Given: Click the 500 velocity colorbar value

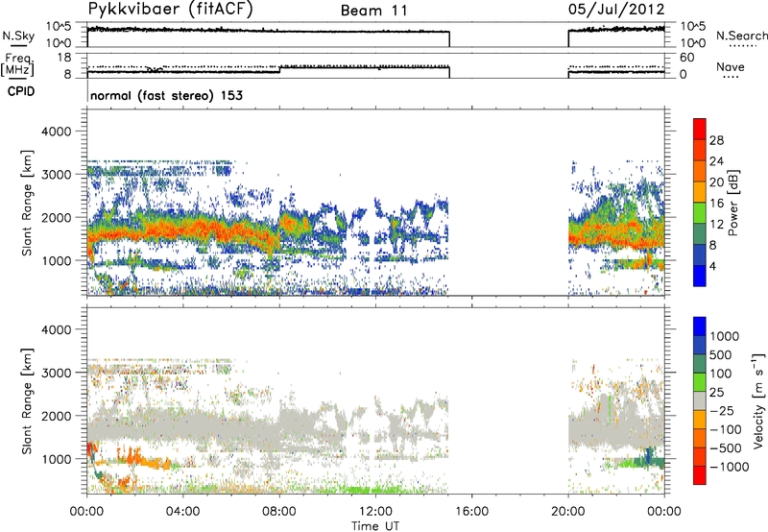Looking at the screenshot, I should [x=721, y=354].
